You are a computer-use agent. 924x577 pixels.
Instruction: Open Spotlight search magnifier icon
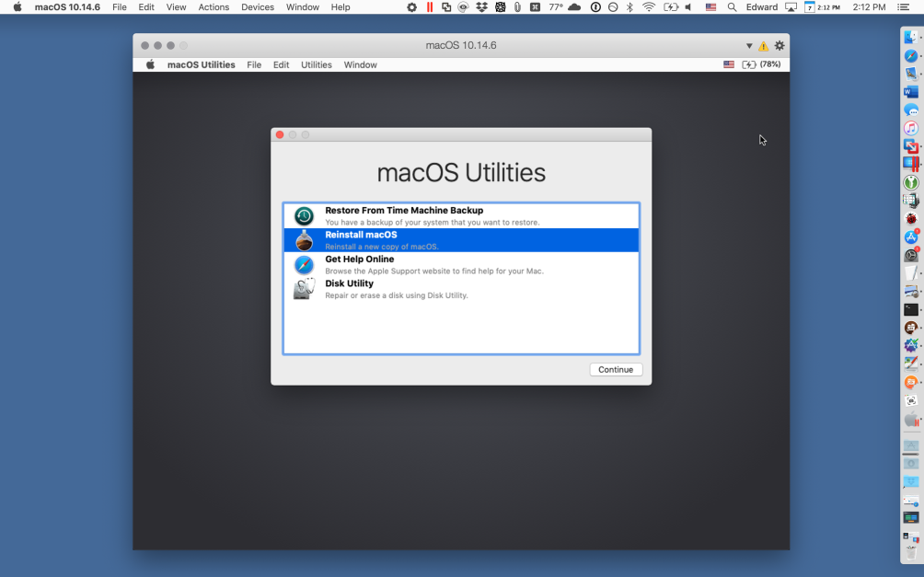(x=732, y=7)
